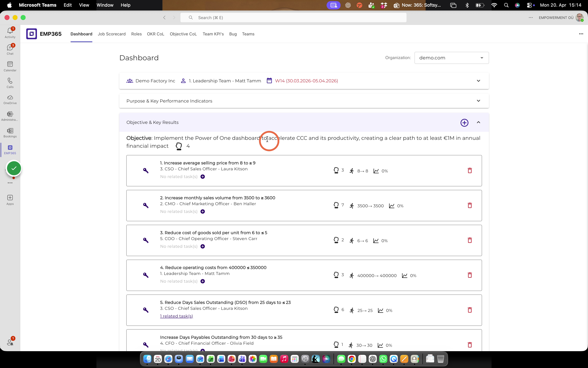Click the EMP365 app logo icon
588x368 pixels.
(x=31, y=34)
